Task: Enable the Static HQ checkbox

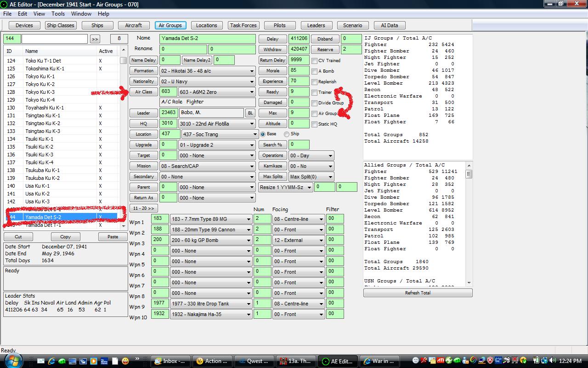Action: (315, 124)
